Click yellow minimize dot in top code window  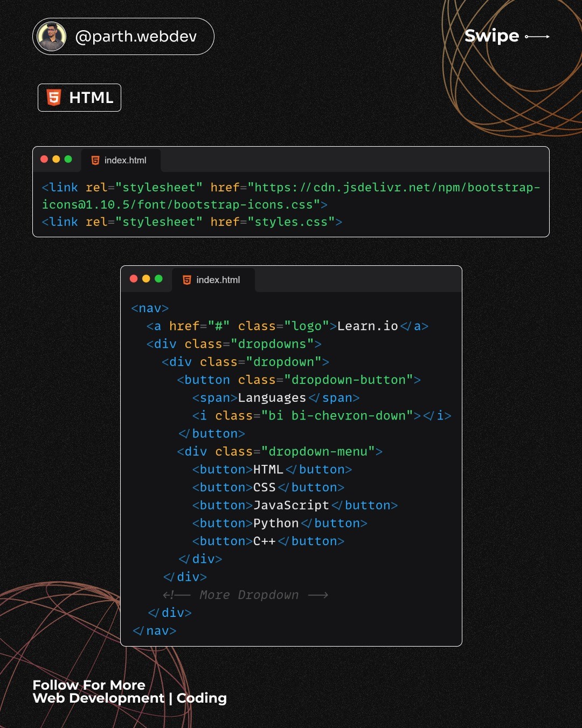56,159
